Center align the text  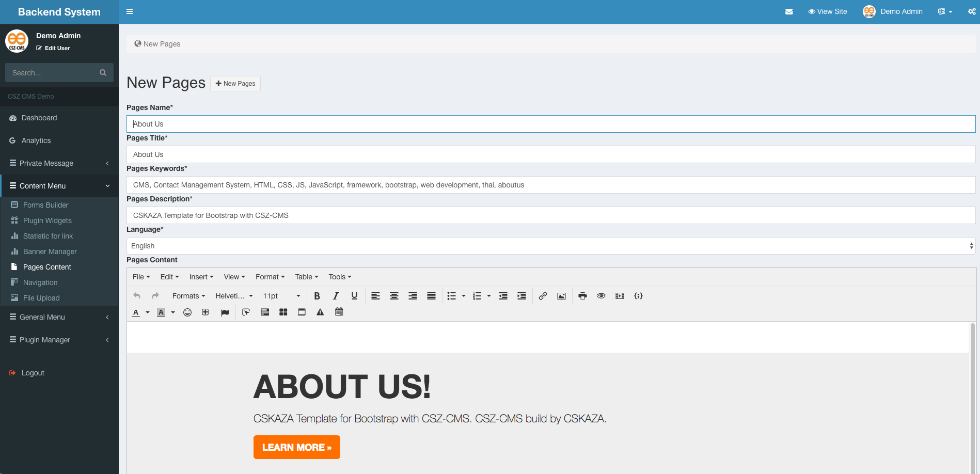tap(394, 296)
